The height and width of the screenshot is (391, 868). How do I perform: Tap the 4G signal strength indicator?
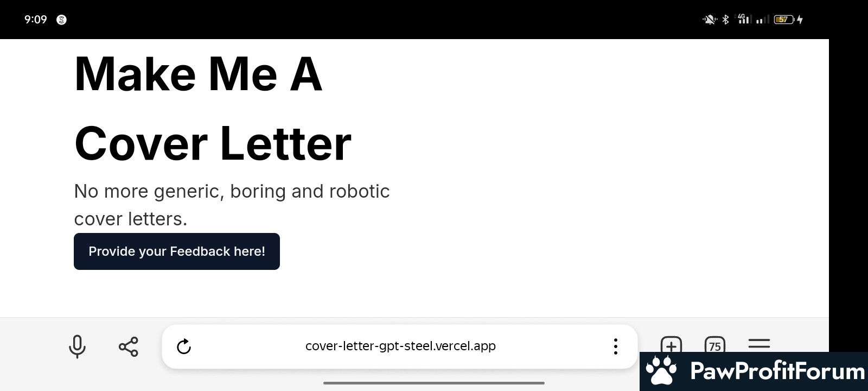point(743,19)
